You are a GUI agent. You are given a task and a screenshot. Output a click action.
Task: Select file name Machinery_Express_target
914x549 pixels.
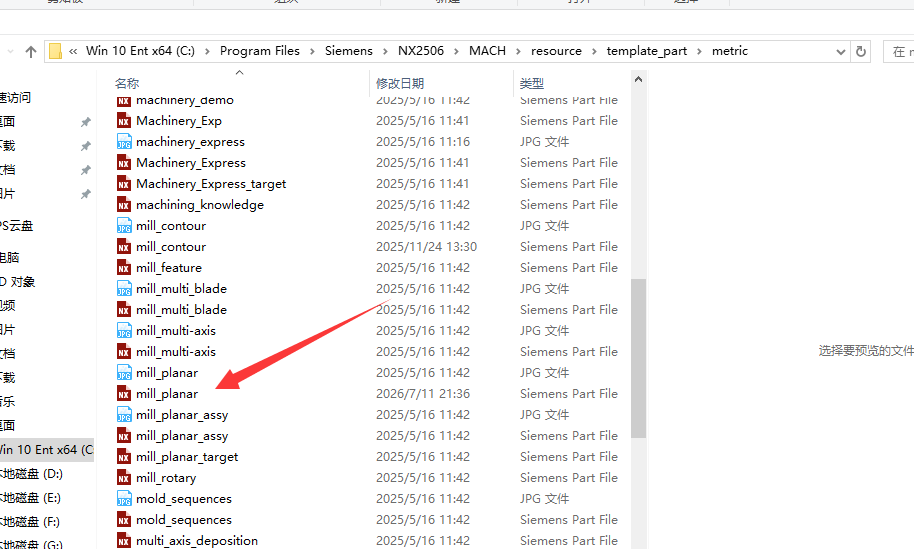211,184
